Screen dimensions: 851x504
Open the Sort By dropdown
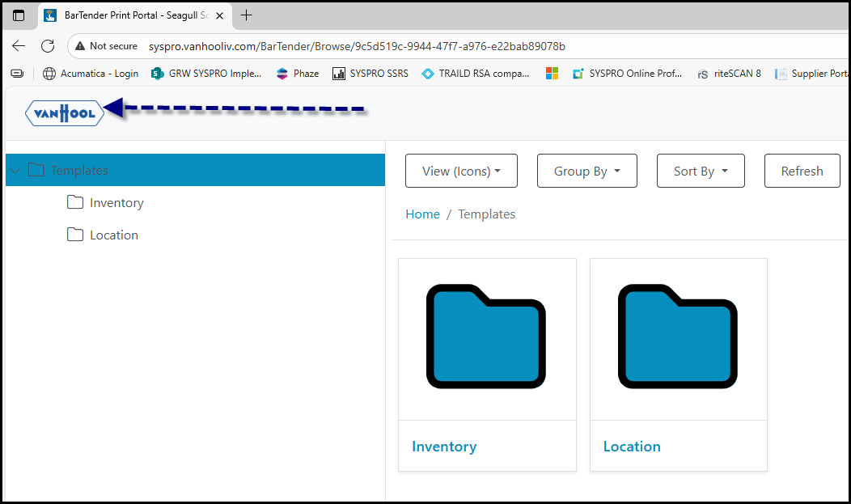[701, 171]
